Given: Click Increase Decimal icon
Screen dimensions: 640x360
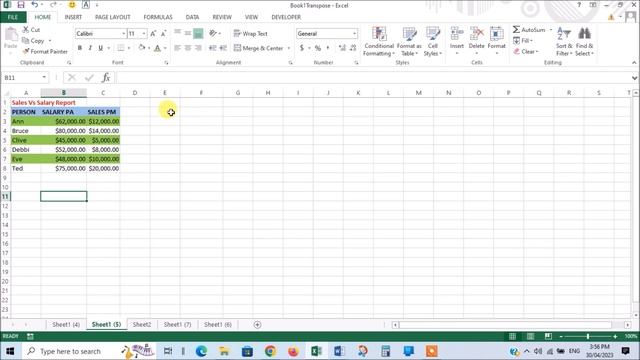Looking at the screenshot, I should pos(342,48).
